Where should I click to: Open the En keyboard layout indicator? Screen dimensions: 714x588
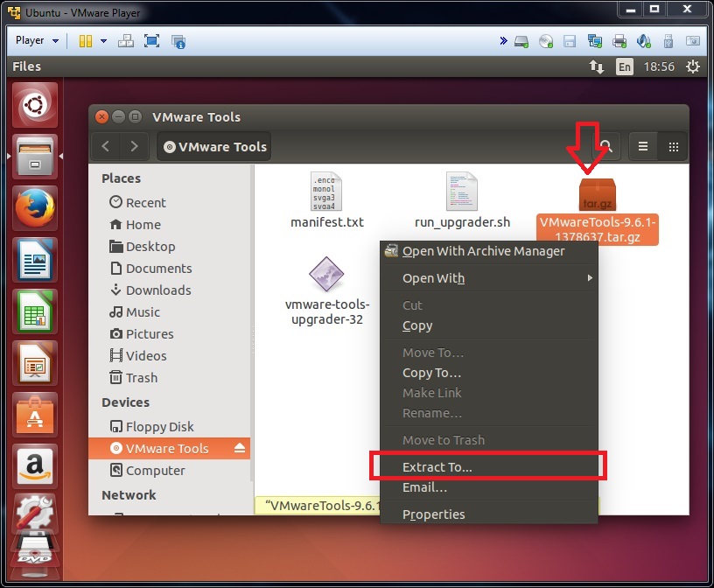[x=624, y=67]
